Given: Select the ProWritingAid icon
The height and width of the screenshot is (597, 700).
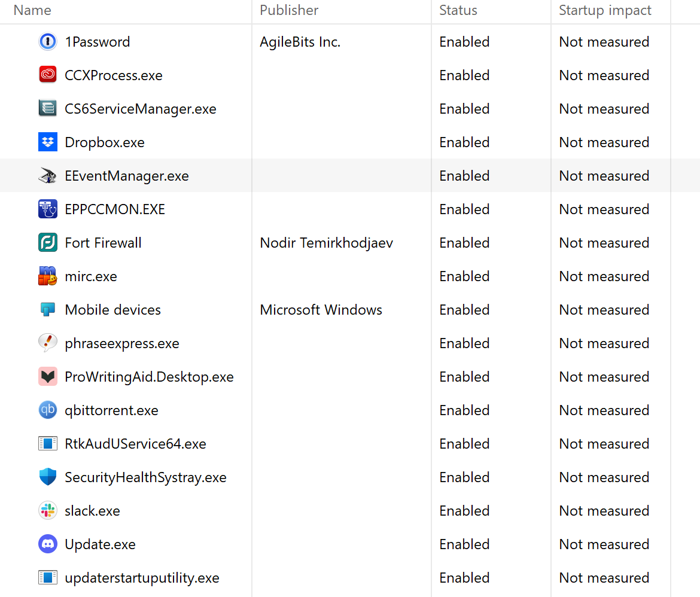Looking at the screenshot, I should (47, 377).
